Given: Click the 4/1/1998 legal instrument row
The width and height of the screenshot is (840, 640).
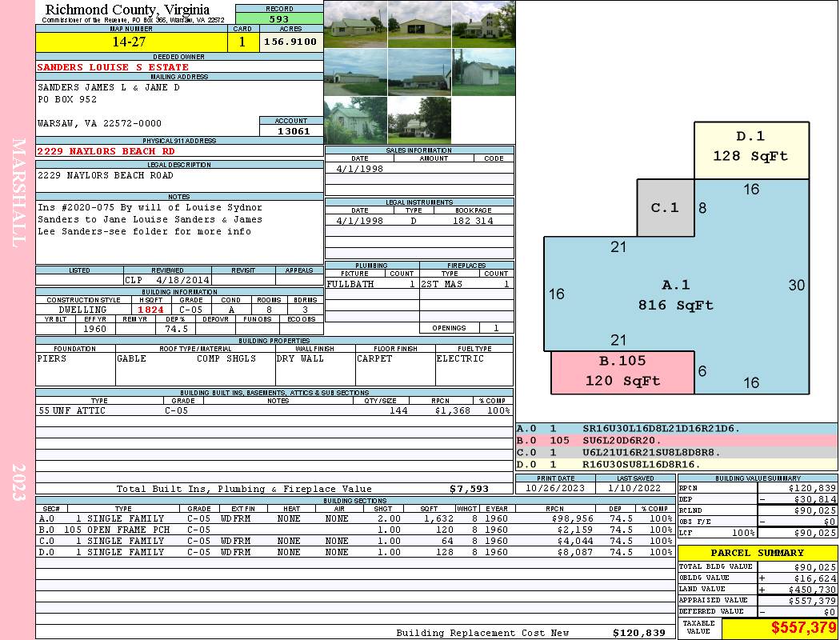Looking at the screenshot, I should click(419, 221).
